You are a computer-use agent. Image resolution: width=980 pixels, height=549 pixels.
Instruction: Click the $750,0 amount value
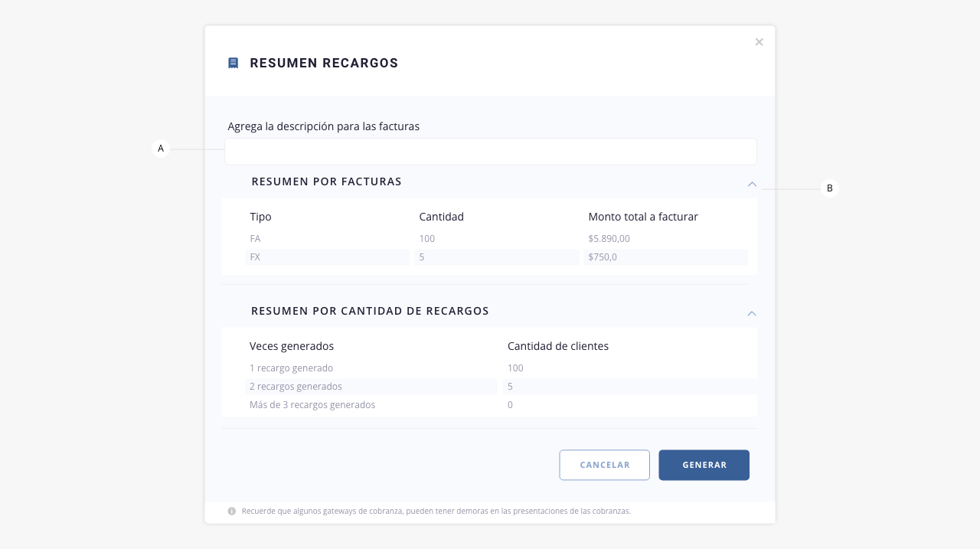(x=603, y=257)
